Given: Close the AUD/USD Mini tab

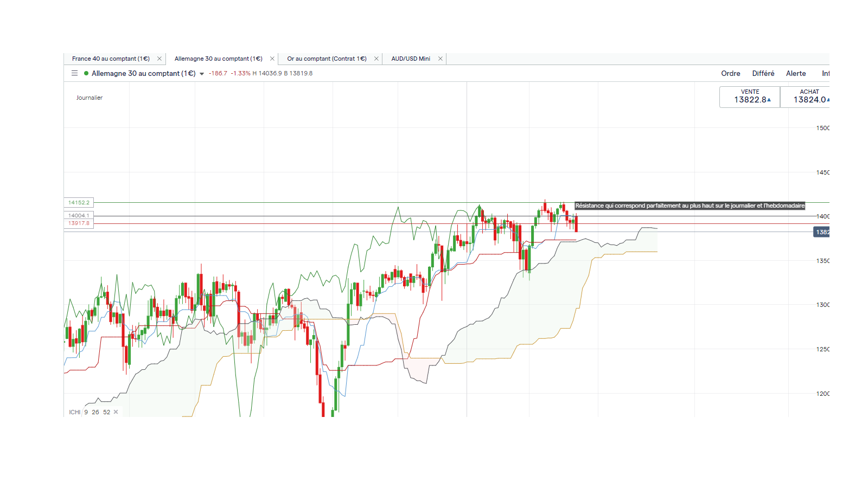Looking at the screenshot, I should [441, 59].
